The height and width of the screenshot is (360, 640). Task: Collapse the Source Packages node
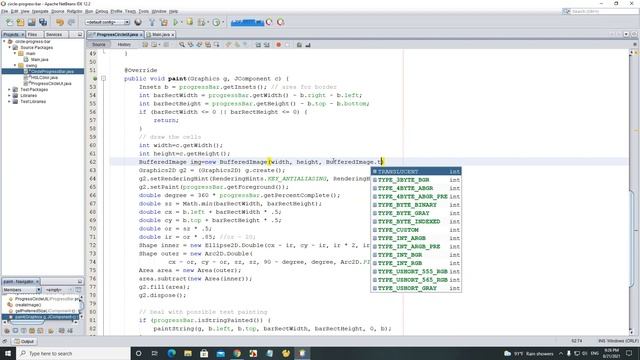(10, 47)
